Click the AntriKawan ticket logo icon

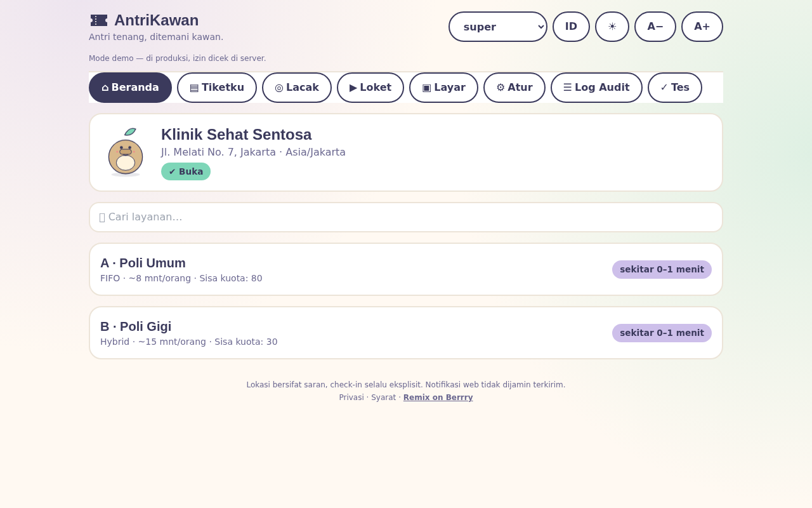99,20
